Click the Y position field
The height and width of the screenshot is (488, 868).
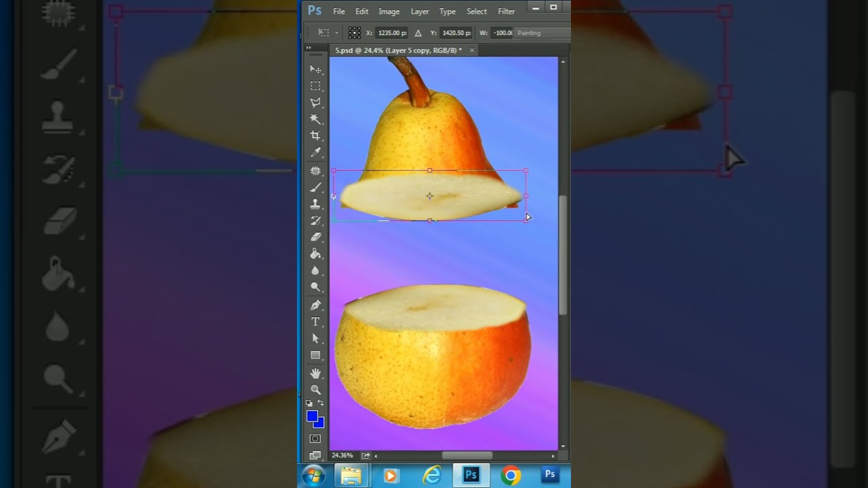point(456,33)
